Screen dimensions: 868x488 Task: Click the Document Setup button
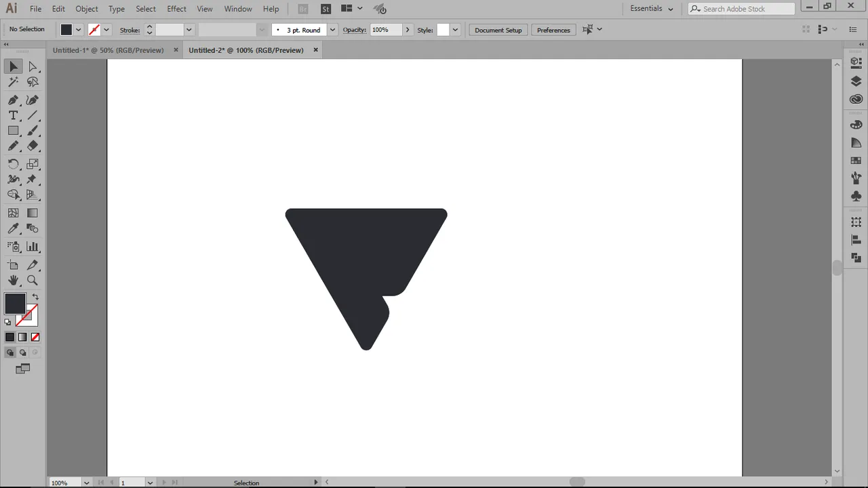(x=498, y=30)
